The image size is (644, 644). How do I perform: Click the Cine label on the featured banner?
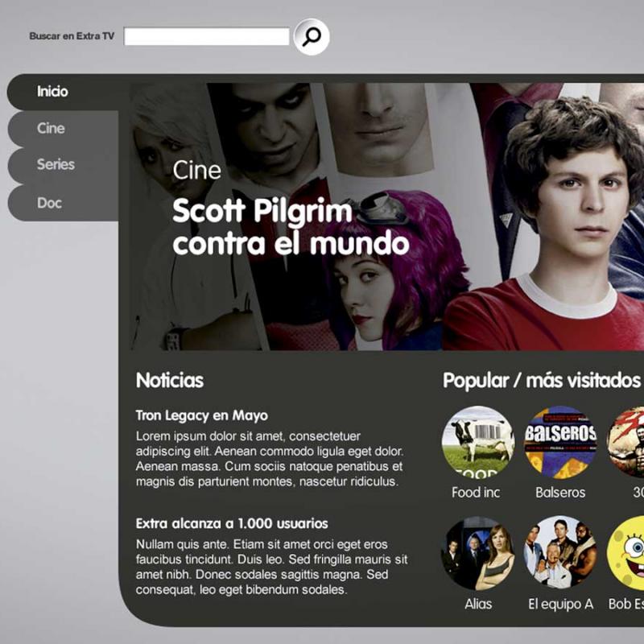[x=196, y=170]
